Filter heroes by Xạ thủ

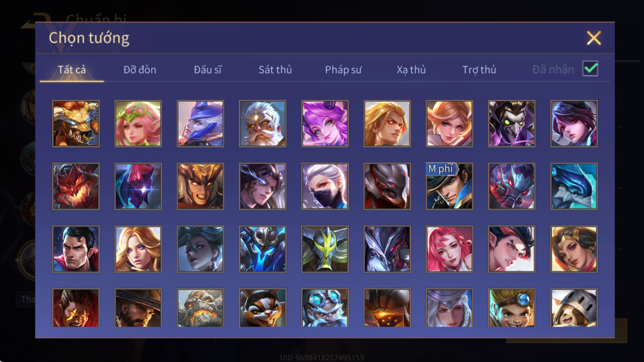pos(411,70)
